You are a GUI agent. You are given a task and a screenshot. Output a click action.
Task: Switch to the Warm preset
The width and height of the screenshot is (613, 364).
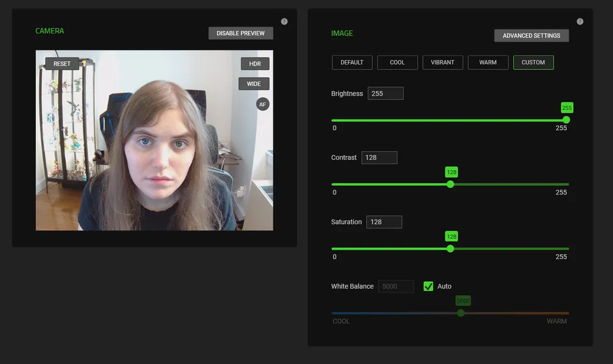pos(488,63)
